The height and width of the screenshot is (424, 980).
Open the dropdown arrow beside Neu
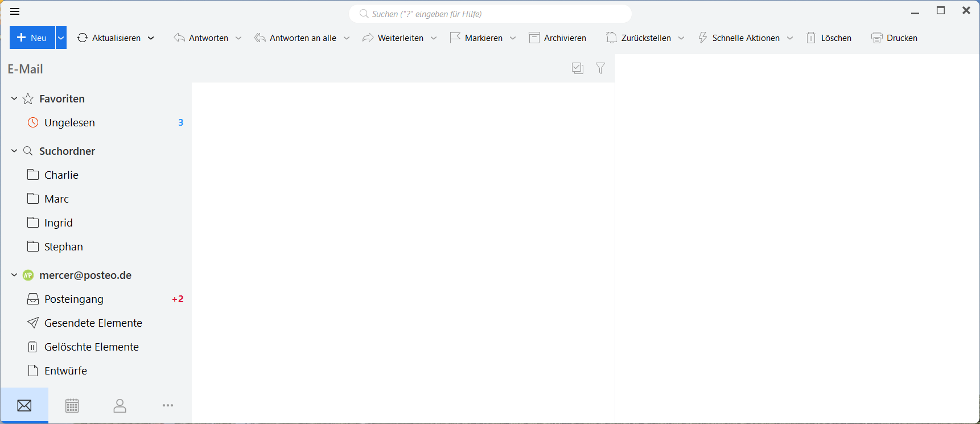61,38
